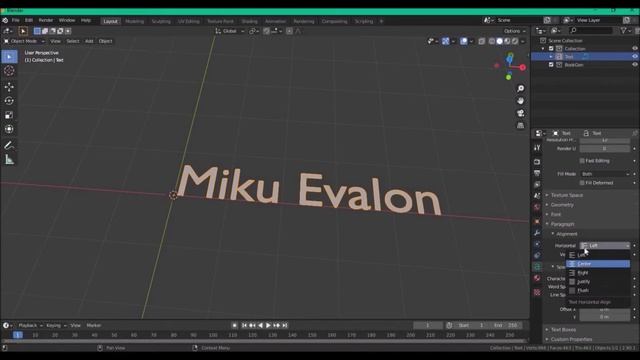640x360 pixels.
Task: Open the Texture properties checker icon
Action: (x=537, y=292)
